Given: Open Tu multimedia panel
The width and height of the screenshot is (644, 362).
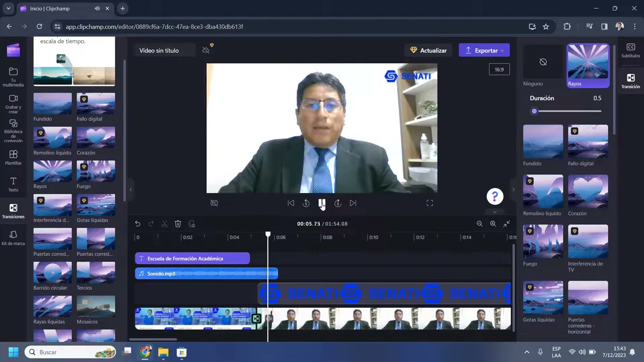Looking at the screenshot, I should click(x=13, y=77).
